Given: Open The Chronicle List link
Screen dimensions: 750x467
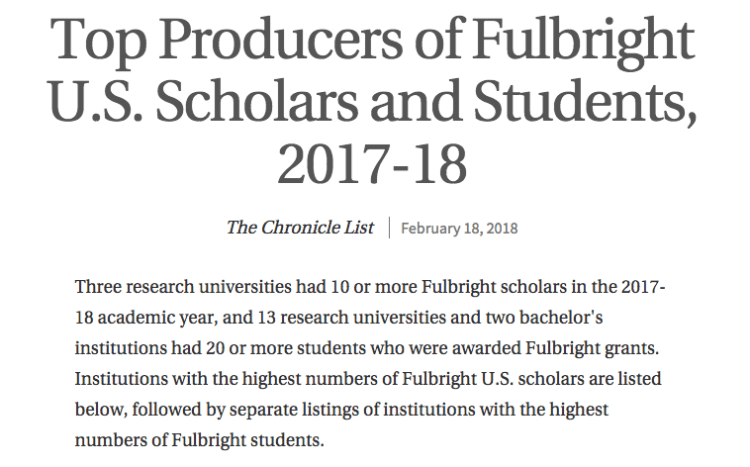Looking at the screenshot, I should click(300, 227).
